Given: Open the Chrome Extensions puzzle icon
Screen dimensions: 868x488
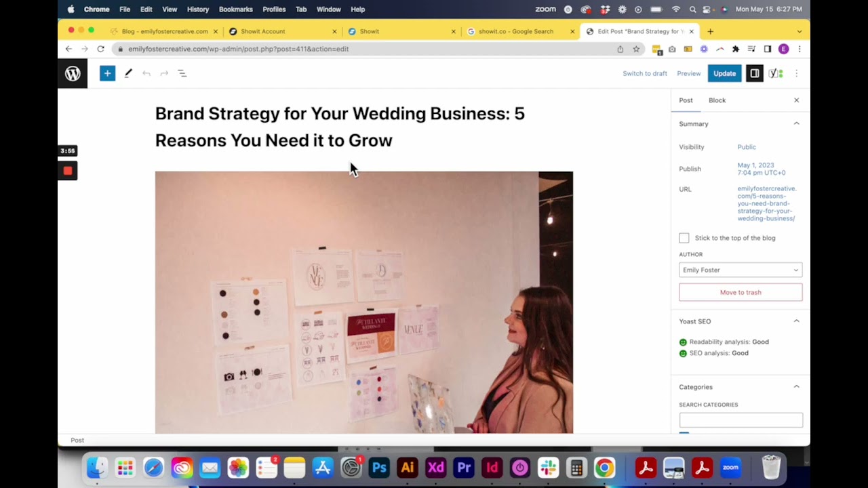Looking at the screenshot, I should point(736,49).
